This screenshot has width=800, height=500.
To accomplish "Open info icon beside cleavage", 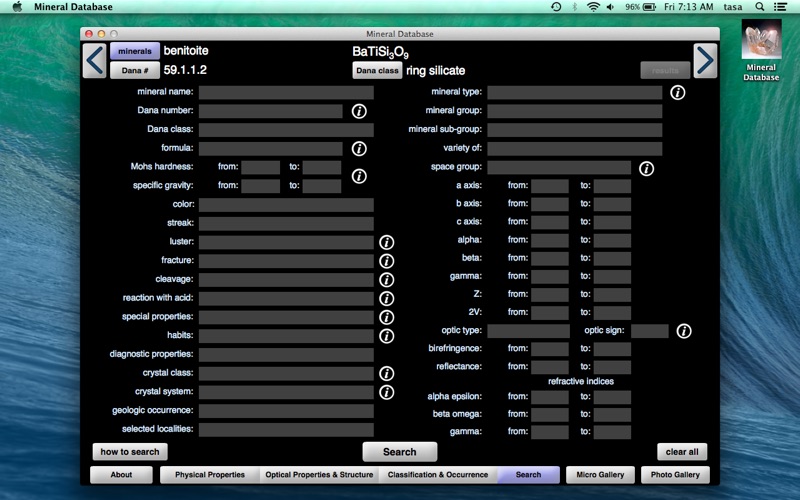I will pos(387,280).
